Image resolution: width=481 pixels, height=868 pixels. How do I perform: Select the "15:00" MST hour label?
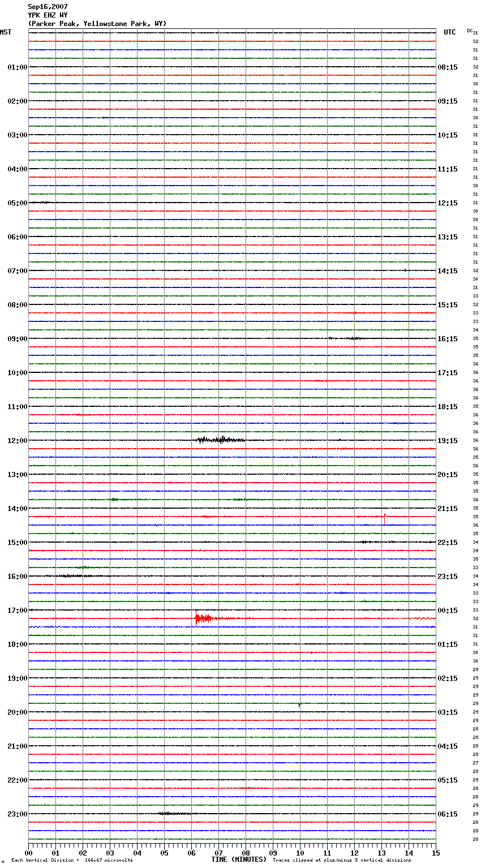[x=18, y=543]
